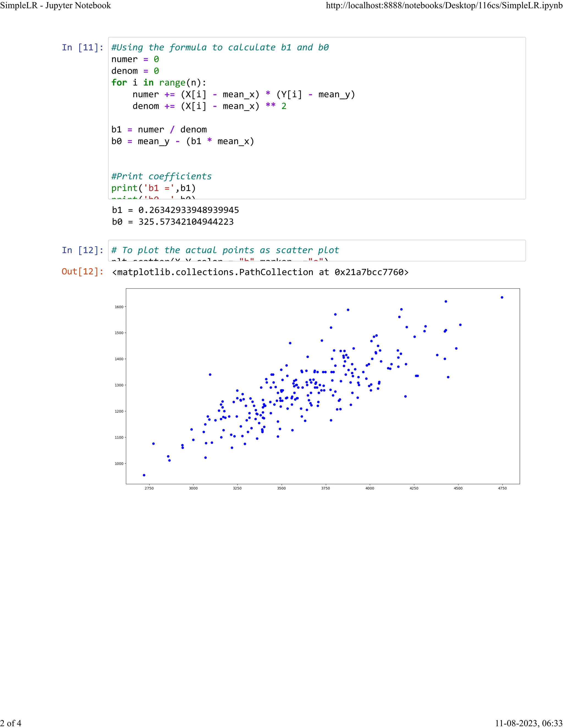Screen dimensions: 563x728
Task: Click the 'numer +=' line with mean_y
Action: pyautogui.click(x=244, y=94)
